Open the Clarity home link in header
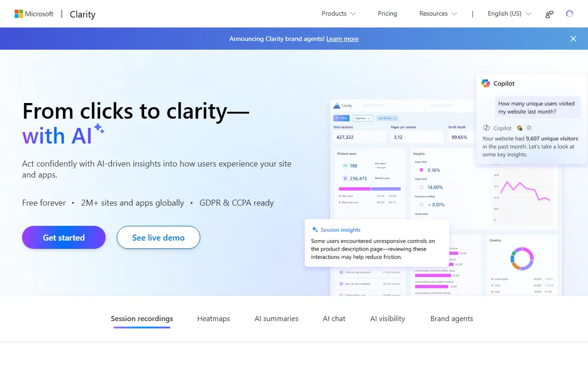Viewport: 588px width, 368px height. 83,14
